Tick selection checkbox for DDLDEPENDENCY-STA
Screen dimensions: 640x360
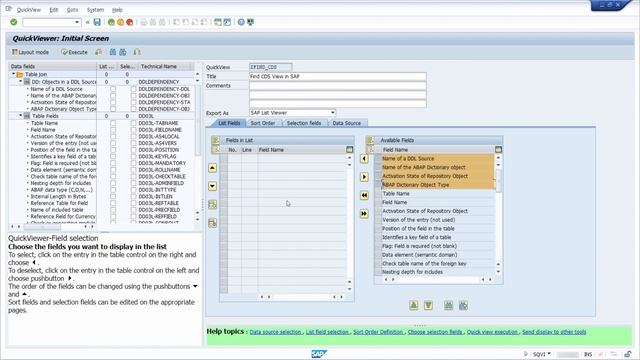click(x=133, y=102)
